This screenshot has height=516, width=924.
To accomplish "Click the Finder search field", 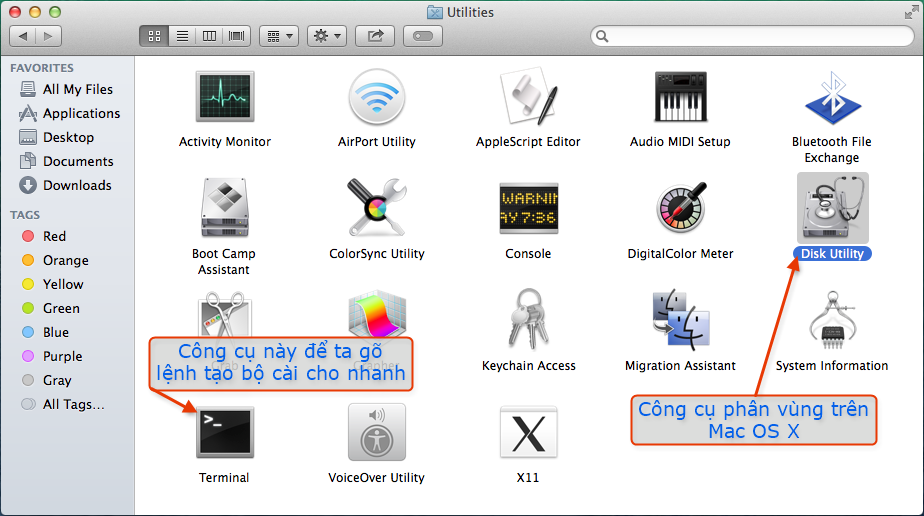I will pyautogui.click(x=753, y=36).
